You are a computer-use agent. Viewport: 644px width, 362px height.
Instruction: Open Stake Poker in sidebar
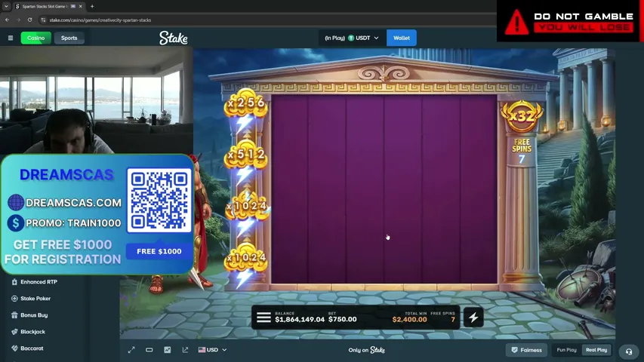(x=35, y=299)
